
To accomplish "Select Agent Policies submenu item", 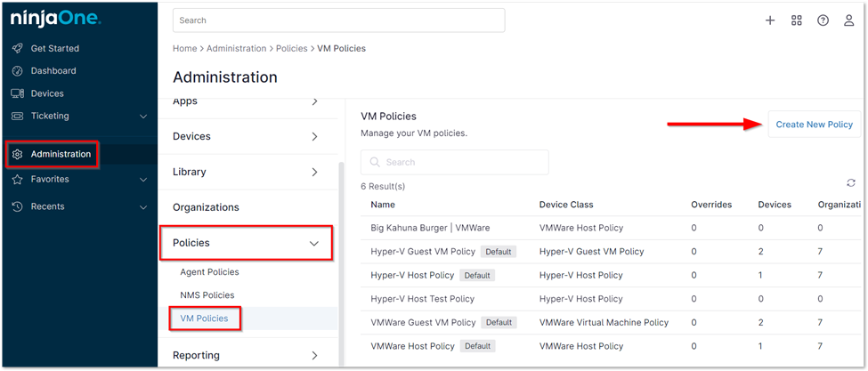I will [210, 272].
